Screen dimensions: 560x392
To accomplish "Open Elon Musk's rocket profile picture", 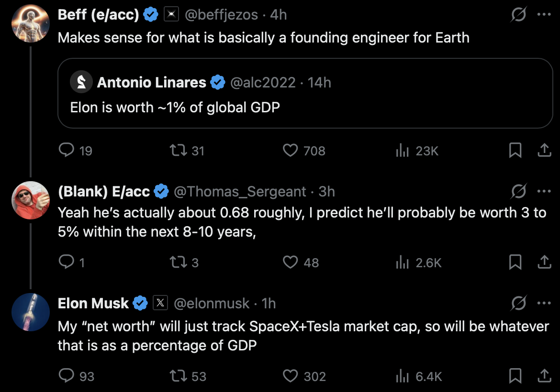I will (31, 312).
